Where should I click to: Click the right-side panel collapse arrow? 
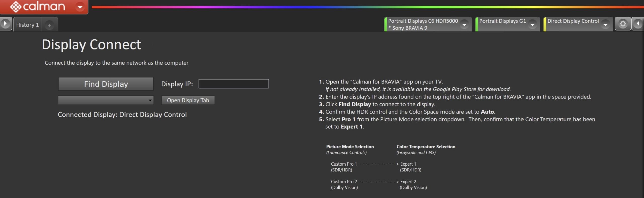coord(638,24)
